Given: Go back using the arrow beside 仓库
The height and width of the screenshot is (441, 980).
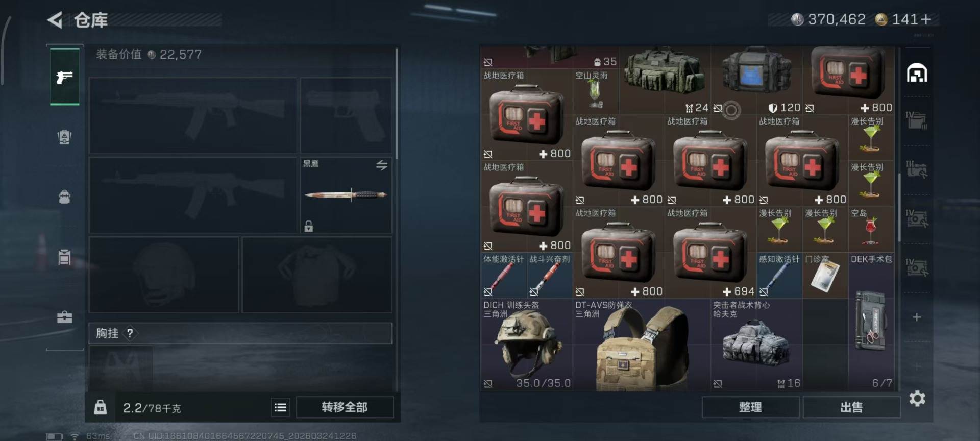Looking at the screenshot, I should click(x=55, y=20).
